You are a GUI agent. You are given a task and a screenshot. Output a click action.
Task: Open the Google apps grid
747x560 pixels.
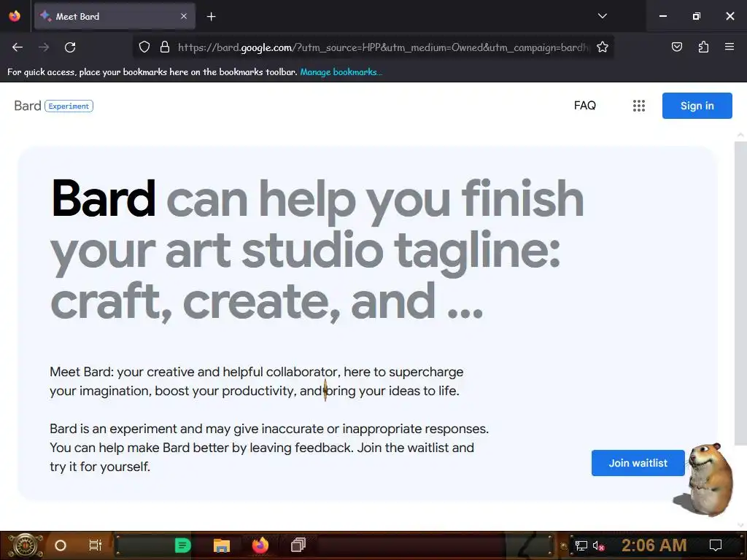click(639, 106)
